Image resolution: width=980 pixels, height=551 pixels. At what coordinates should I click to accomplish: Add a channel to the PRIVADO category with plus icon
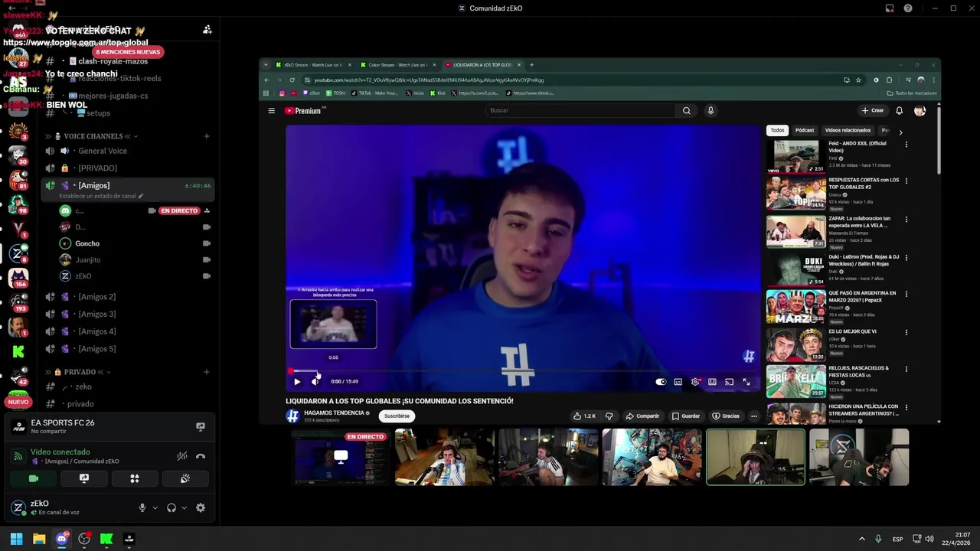[207, 372]
